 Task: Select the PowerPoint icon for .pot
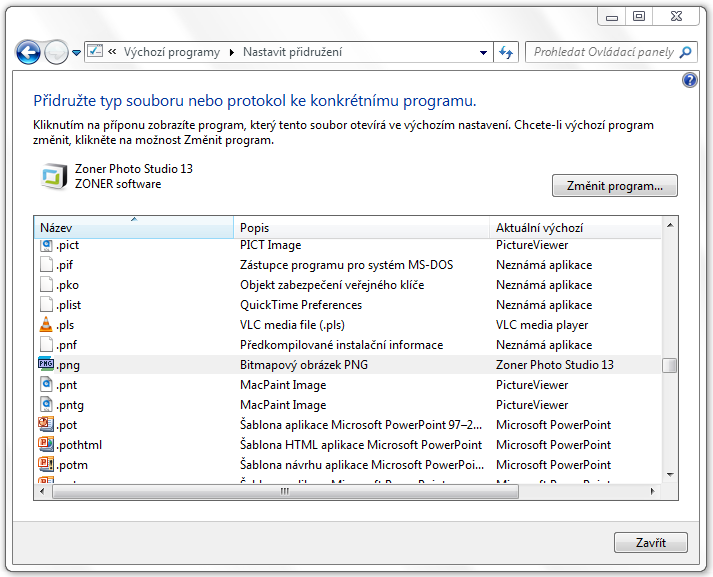[x=46, y=424]
